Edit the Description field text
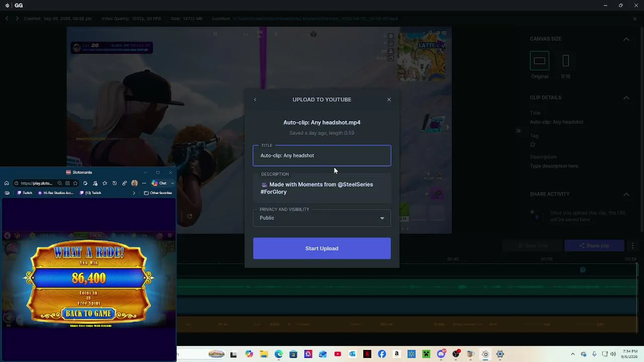This screenshot has width=644, height=362. tap(322, 188)
